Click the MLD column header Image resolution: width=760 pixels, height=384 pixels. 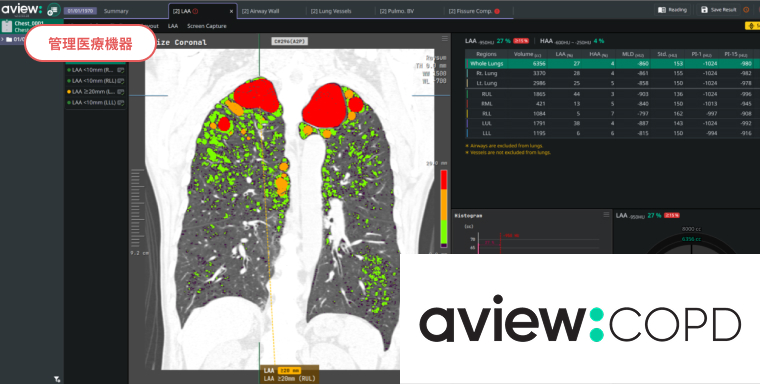click(x=632, y=54)
